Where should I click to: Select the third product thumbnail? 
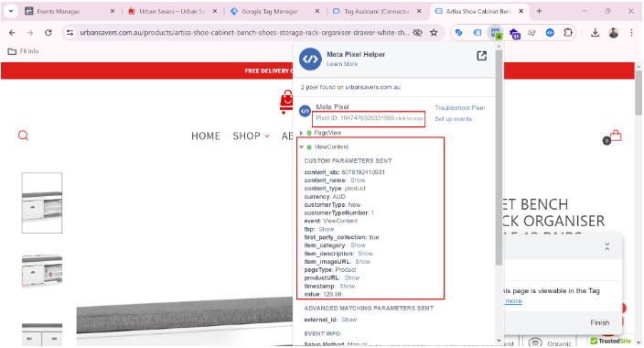[42, 334]
